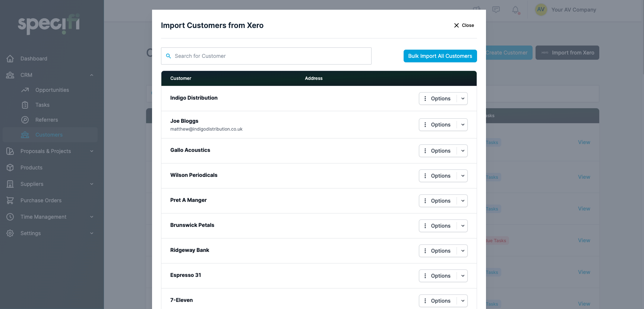Click the Time Management clock icon

click(x=10, y=217)
